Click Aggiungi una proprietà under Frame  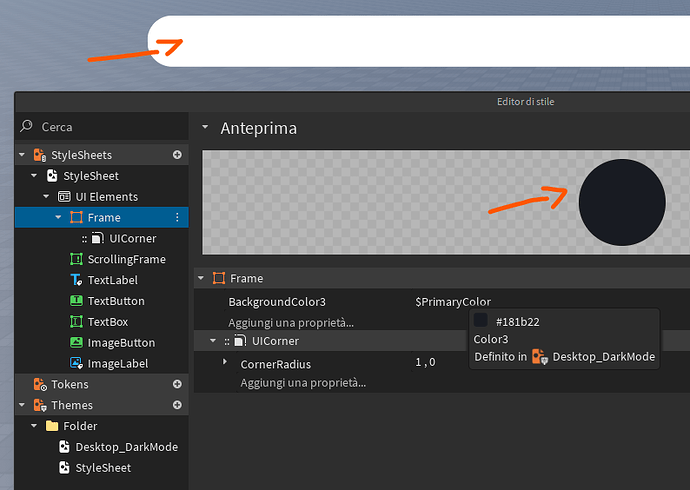pyautogui.click(x=291, y=323)
